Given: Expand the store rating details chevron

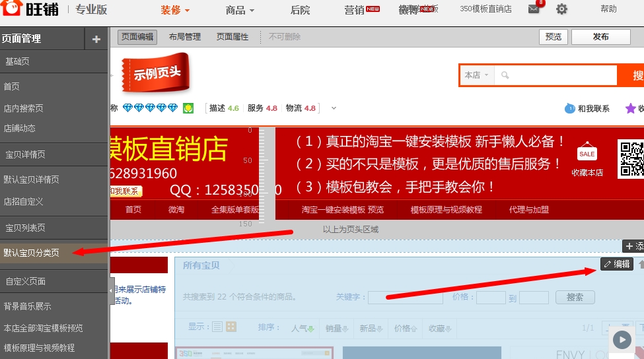Looking at the screenshot, I should point(334,108).
